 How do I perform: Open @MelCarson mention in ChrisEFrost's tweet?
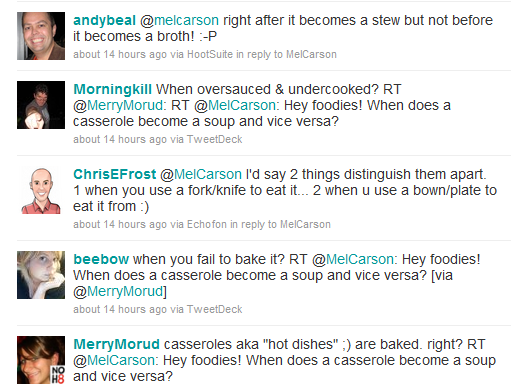[201, 174]
